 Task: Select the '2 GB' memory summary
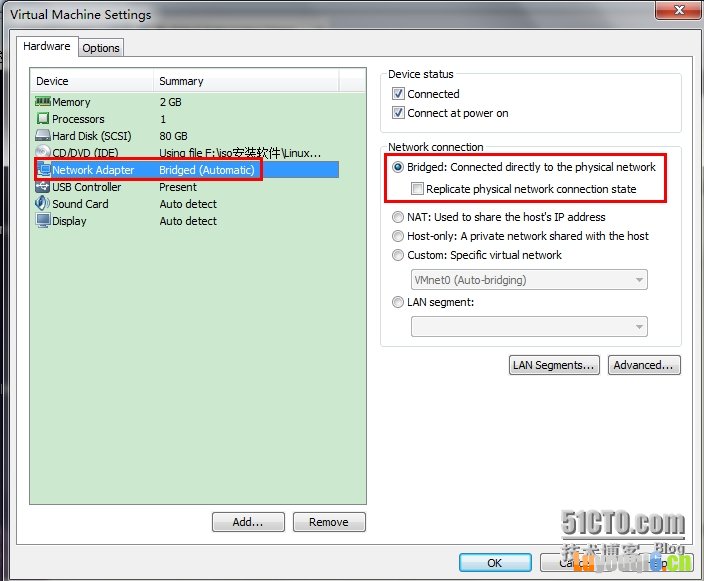pos(171,102)
